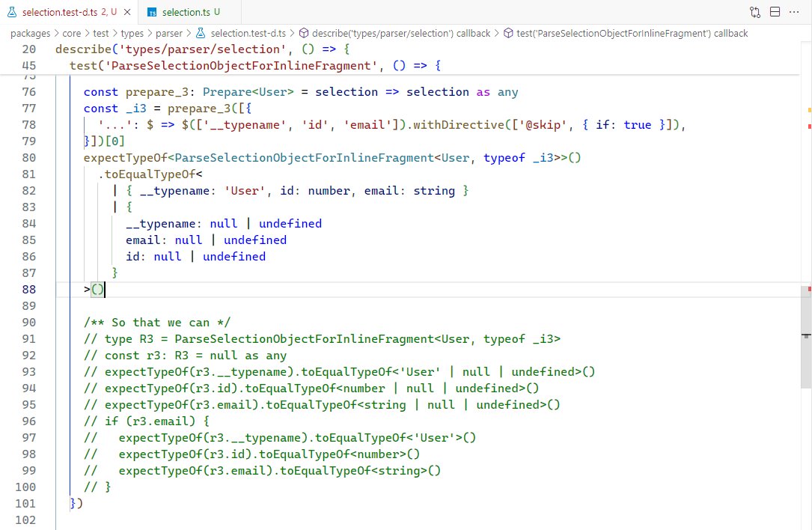Click the beaker icon on selection.test-d.ts tab
Screen dimensions: 812x530
pyautogui.click(x=11, y=12)
